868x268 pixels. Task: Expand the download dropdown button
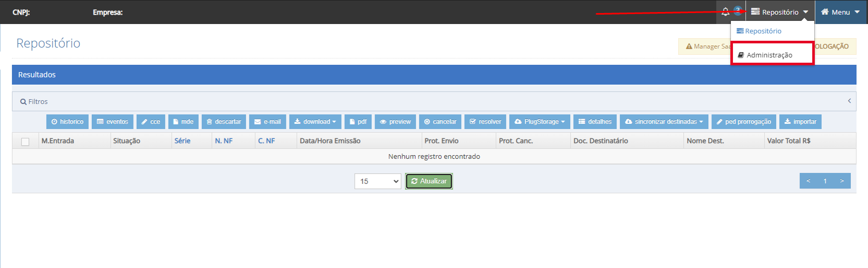pos(316,122)
